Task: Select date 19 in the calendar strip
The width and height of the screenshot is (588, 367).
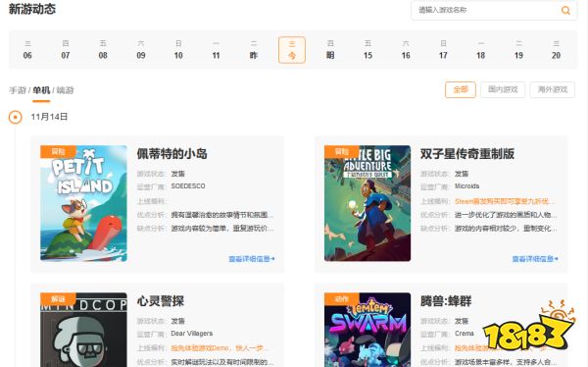Action: [x=518, y=50]
